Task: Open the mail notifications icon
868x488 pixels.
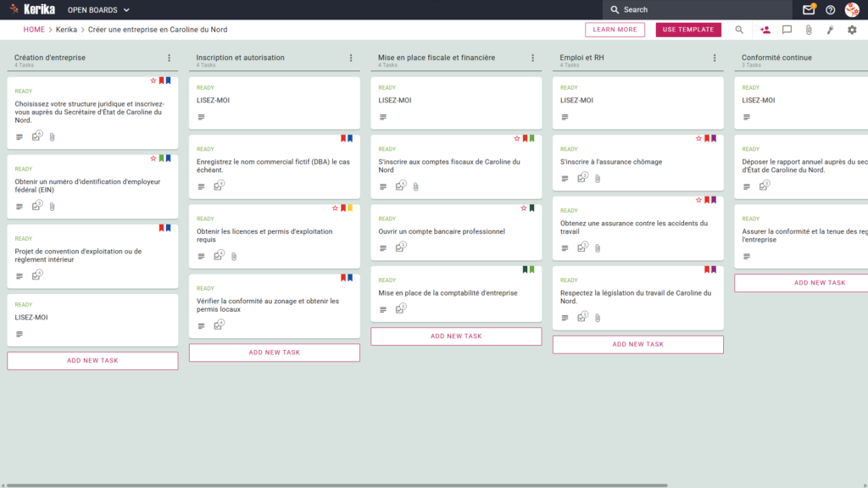Action: coord(808,9)
